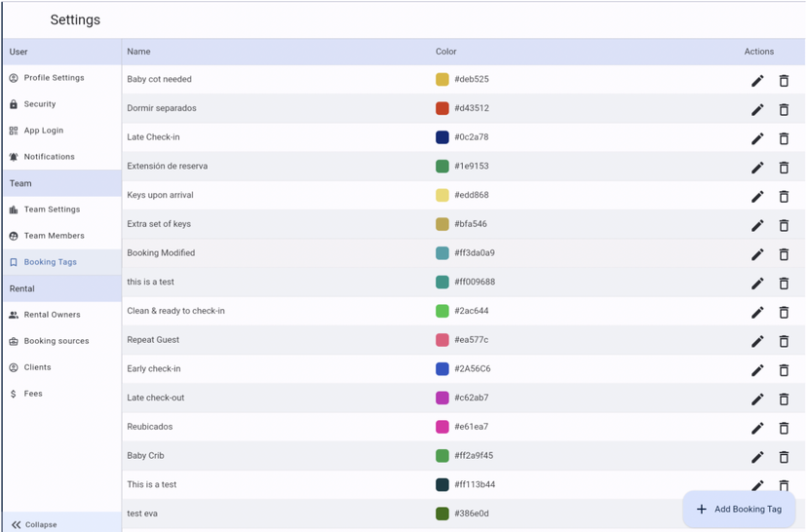Delete the Reubicados tag
This screenshot has height=532, width=807.
784,428
